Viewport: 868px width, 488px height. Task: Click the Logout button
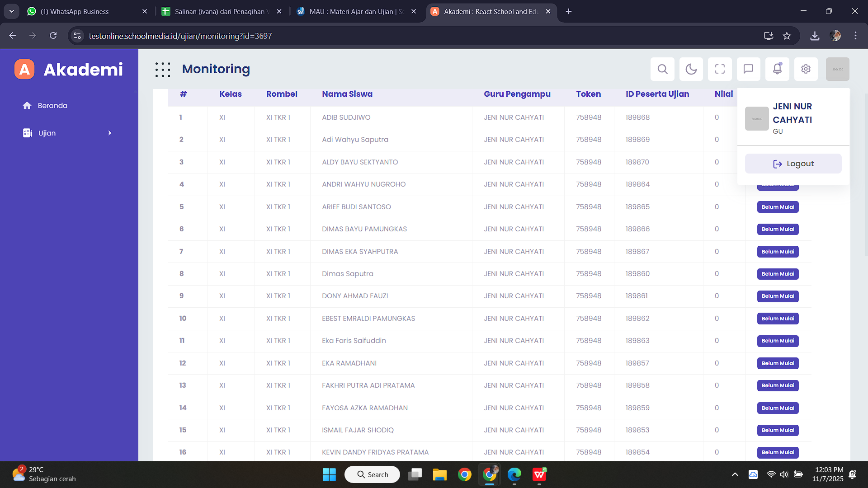pos(793,164)
